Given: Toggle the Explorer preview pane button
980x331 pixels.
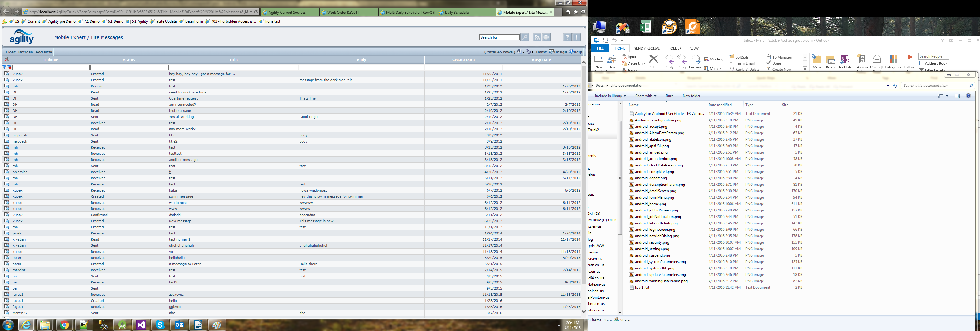Looking at the screenshot, I should pyautogui.click(x=957, y=96).
